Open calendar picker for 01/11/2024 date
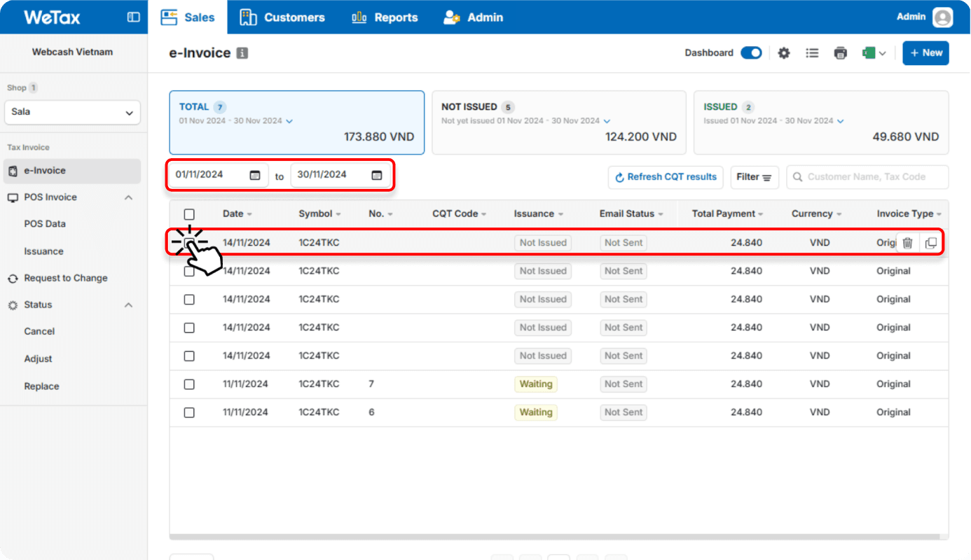971x560 pixels. tap(255, 175)
